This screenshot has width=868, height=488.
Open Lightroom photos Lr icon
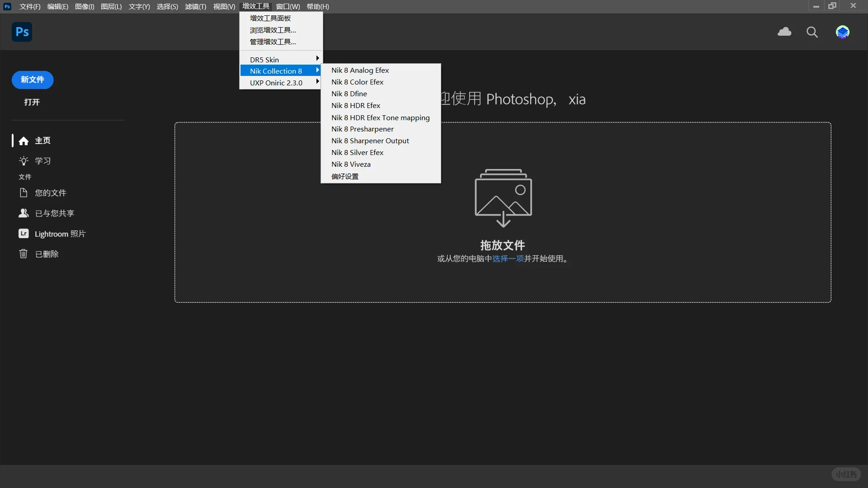[24, 234]
